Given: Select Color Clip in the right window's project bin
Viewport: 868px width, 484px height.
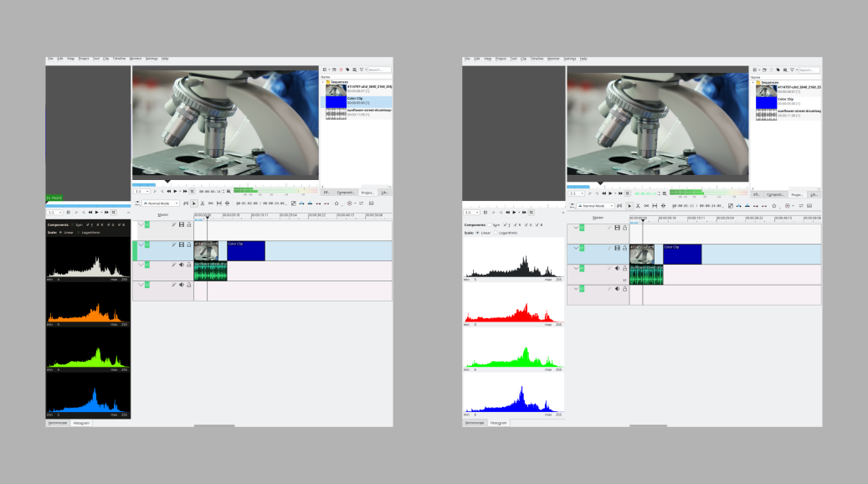Looking at the screenshot, I should pyautogui.click(x=787, y=100).
